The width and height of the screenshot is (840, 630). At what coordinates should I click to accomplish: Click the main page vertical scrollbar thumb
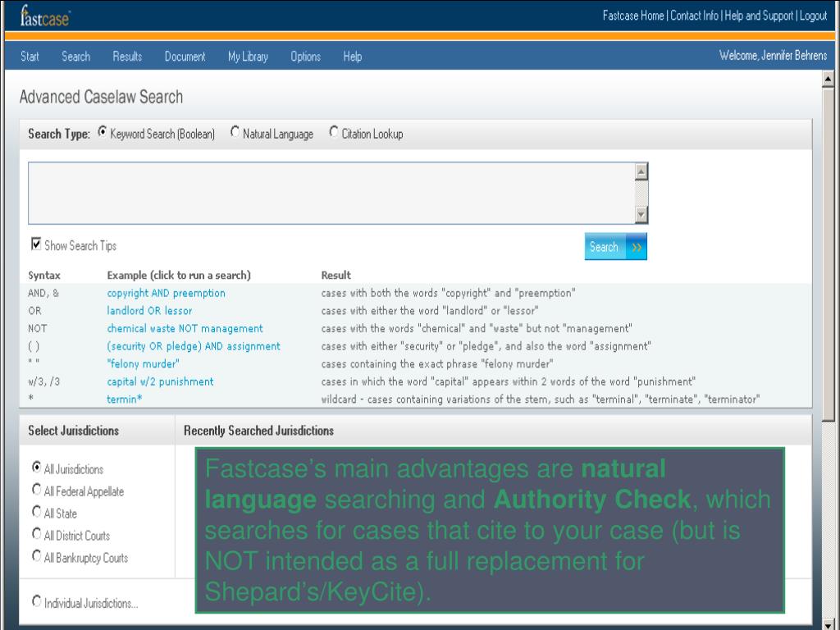(828, 254)
